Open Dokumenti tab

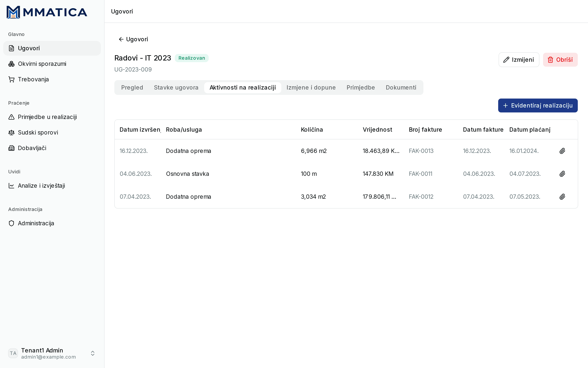(401, 88)
